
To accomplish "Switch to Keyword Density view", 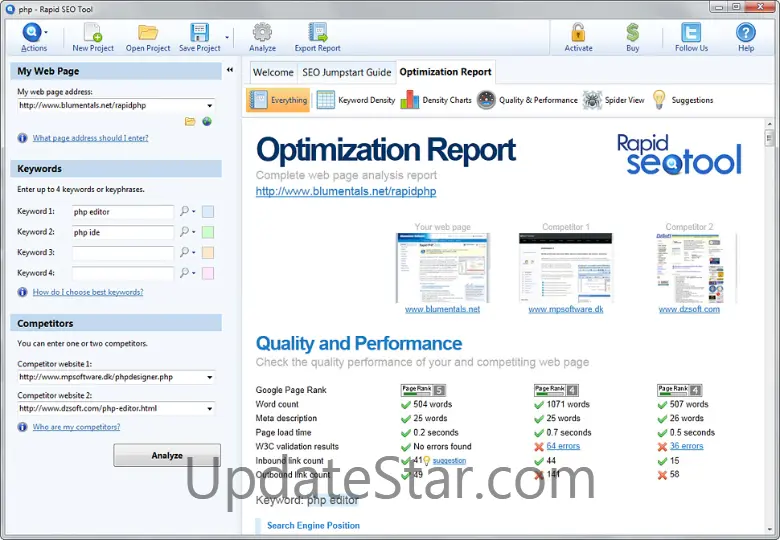I will point(356,100).
